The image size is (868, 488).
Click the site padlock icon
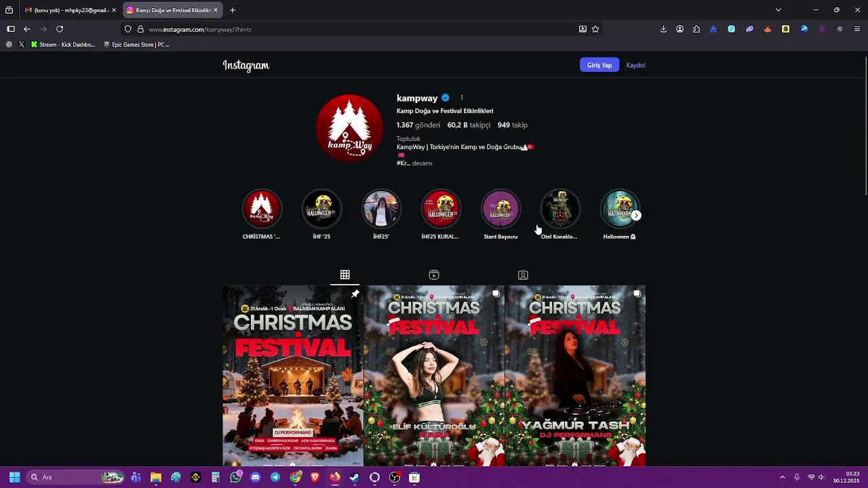[140, 29]
